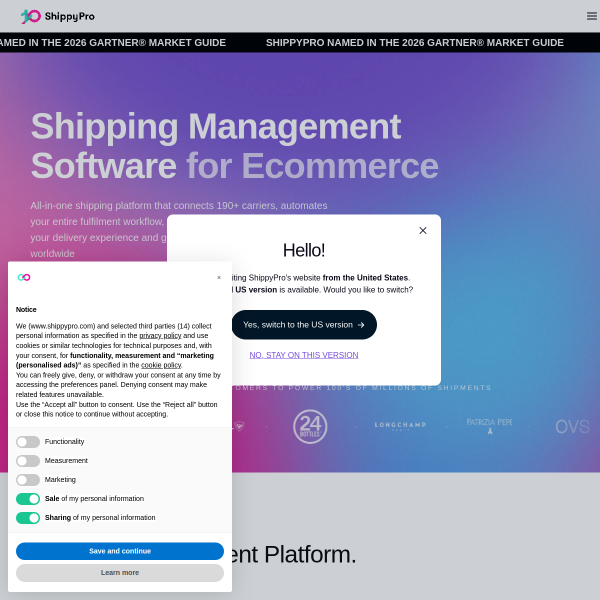Viewport: 600px width, 600px height.
Task: Open the cookie policy link
Action: 161,365
